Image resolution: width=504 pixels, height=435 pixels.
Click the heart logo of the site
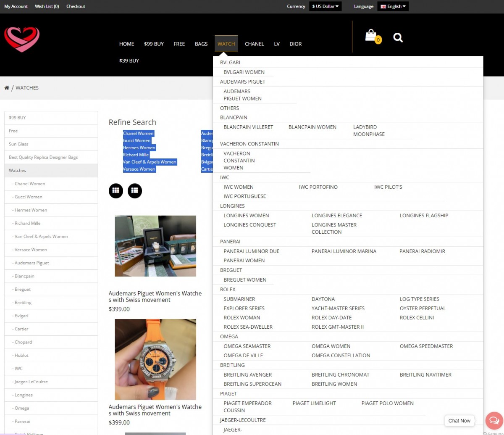(x=22, y=40)
